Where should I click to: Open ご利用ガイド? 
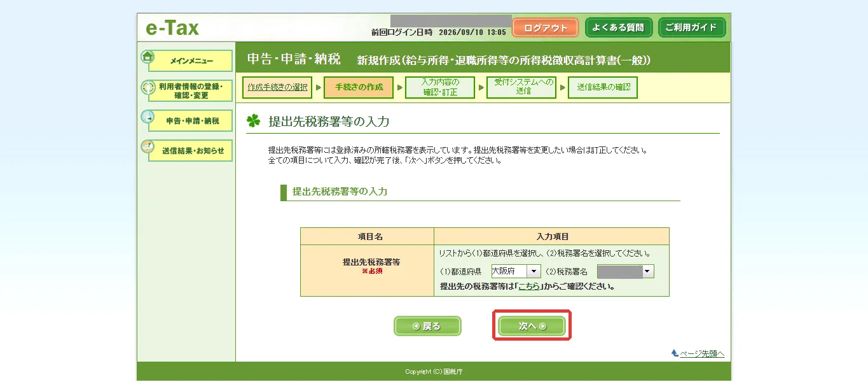click(x=692, y=28)
